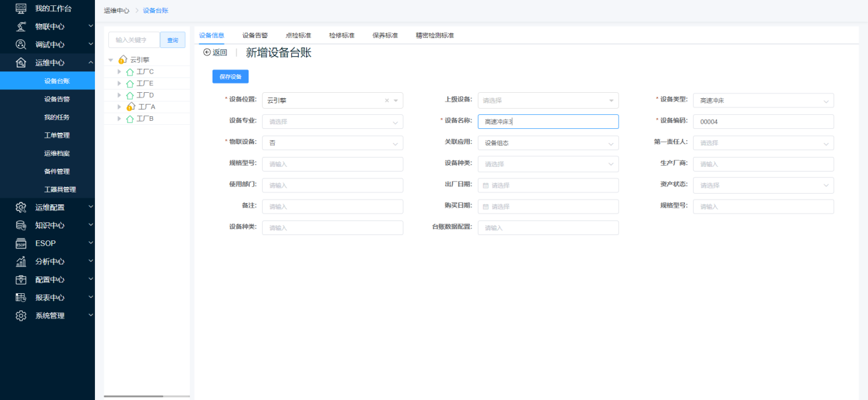Click the 我的工作台 monitor icon in sidebar

21,8
